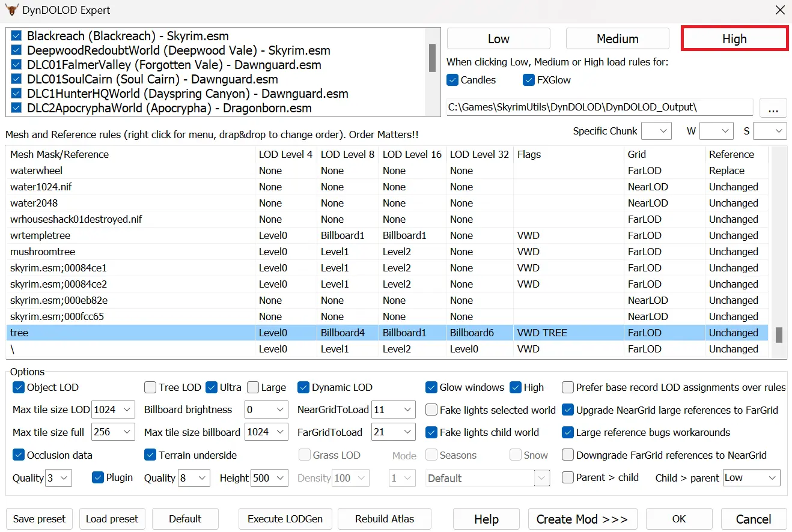
Task: Open the W coordinate dropdown
Action: pyautogui.click(x=716, y=131)
